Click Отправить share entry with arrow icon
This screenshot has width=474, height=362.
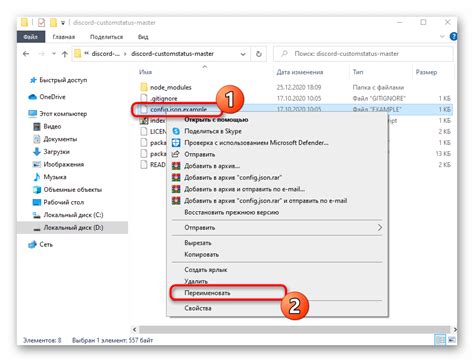click(200, 154)
